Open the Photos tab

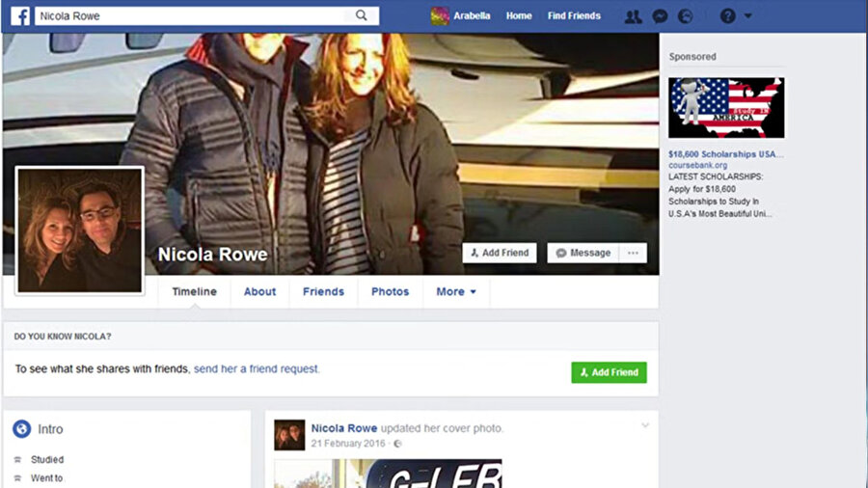pyautogui.click(x=390, y=291)
